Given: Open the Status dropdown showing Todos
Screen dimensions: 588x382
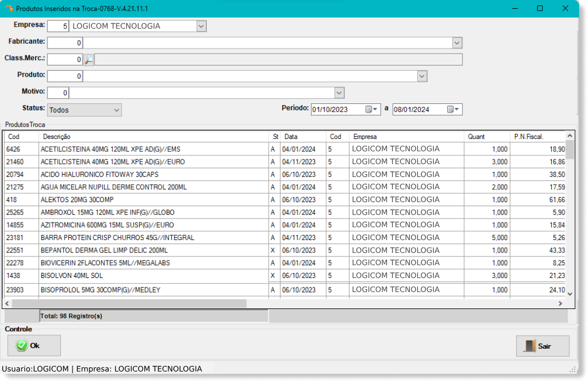Looking at the screenshot, I should click(x=116, y=110).
